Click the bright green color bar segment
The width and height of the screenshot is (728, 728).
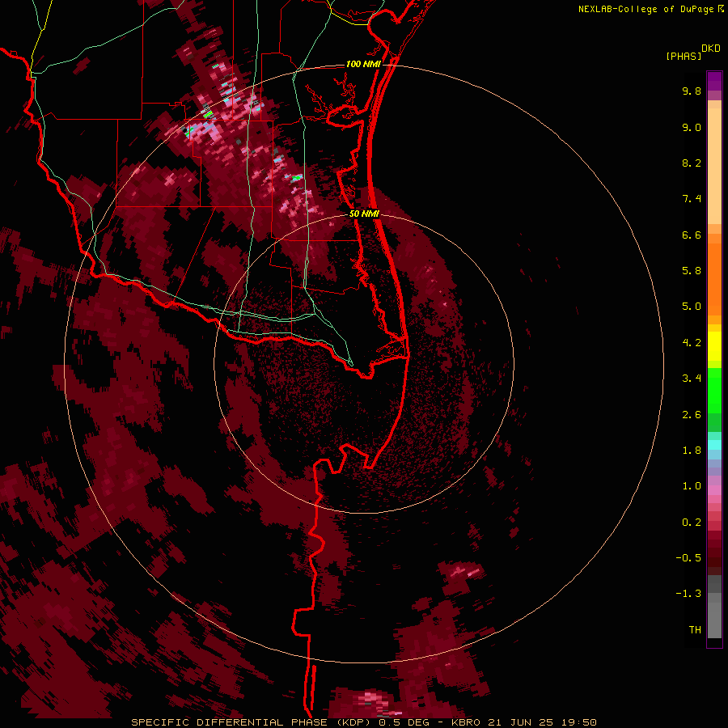coord(714,391)
